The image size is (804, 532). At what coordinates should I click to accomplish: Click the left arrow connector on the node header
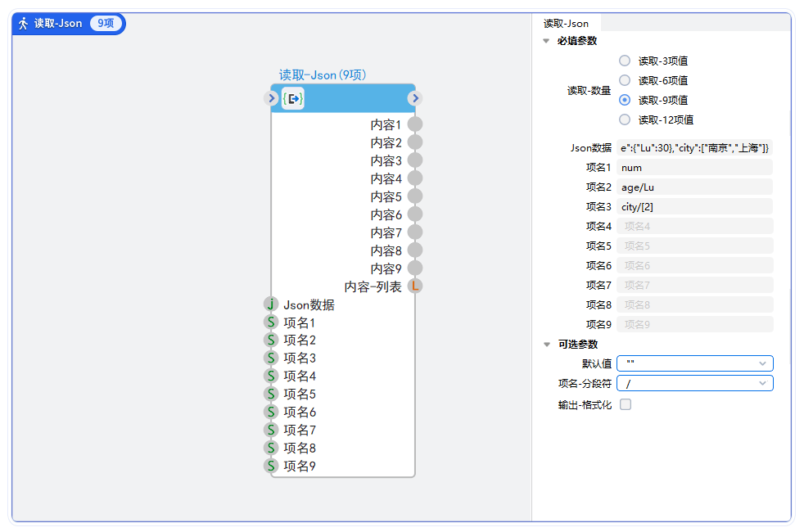tap(270, 97)
